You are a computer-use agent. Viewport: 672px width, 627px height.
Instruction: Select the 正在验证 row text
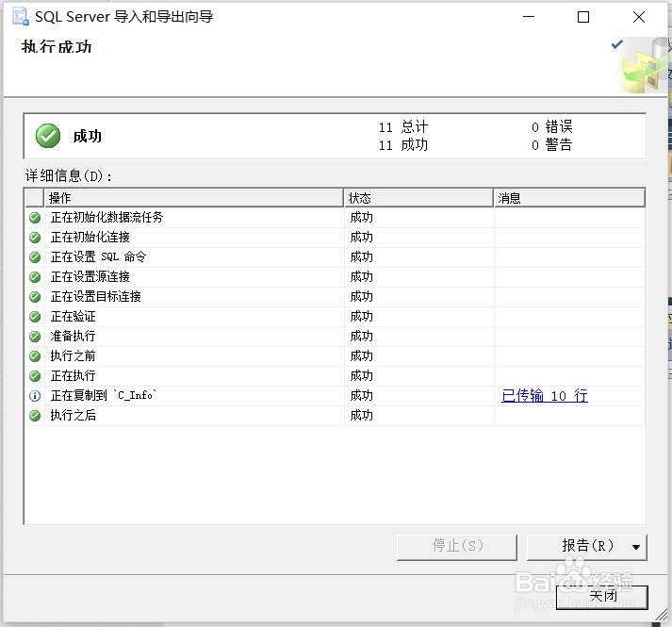tap(73, 317)
